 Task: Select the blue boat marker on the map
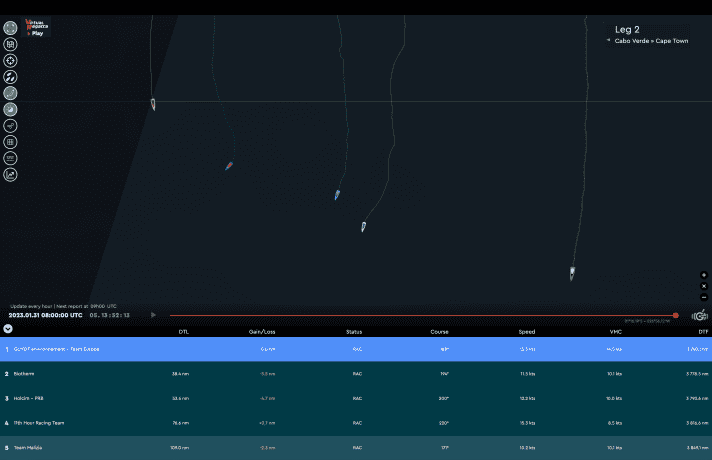point(337,195)
